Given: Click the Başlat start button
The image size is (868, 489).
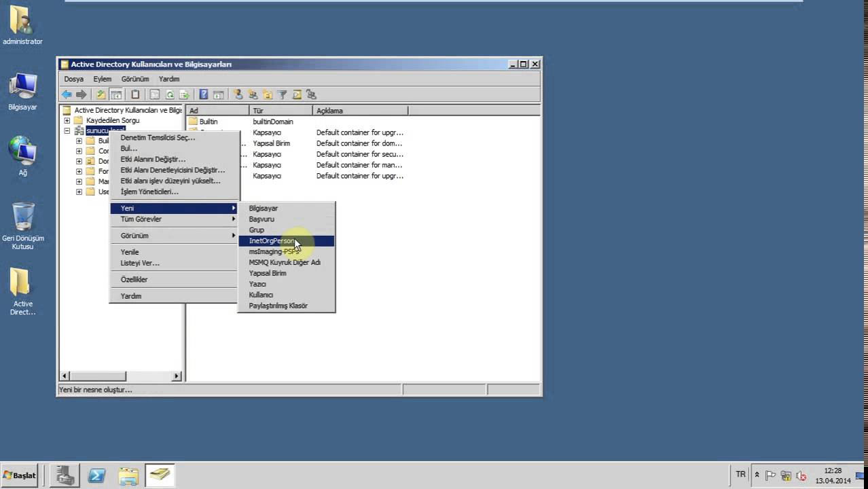Looking at the screenshot, I should pyautogui.click(x=20, y=475).
